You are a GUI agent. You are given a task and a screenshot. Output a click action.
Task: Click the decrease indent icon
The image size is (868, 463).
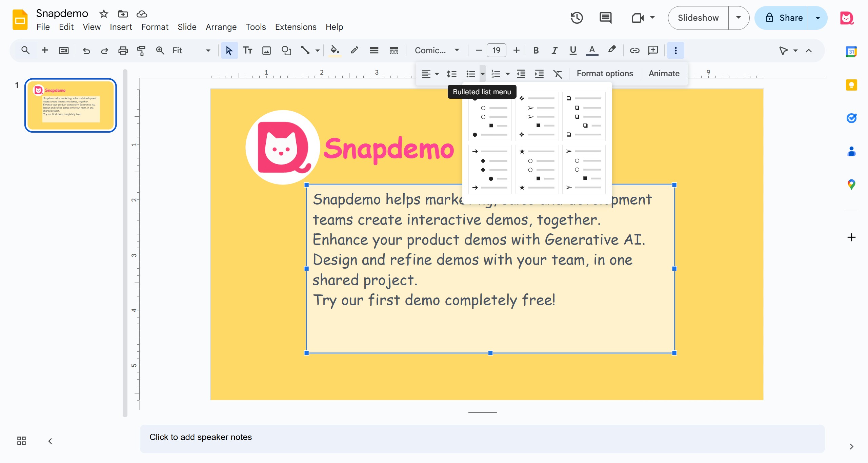(x=521, y=74)
